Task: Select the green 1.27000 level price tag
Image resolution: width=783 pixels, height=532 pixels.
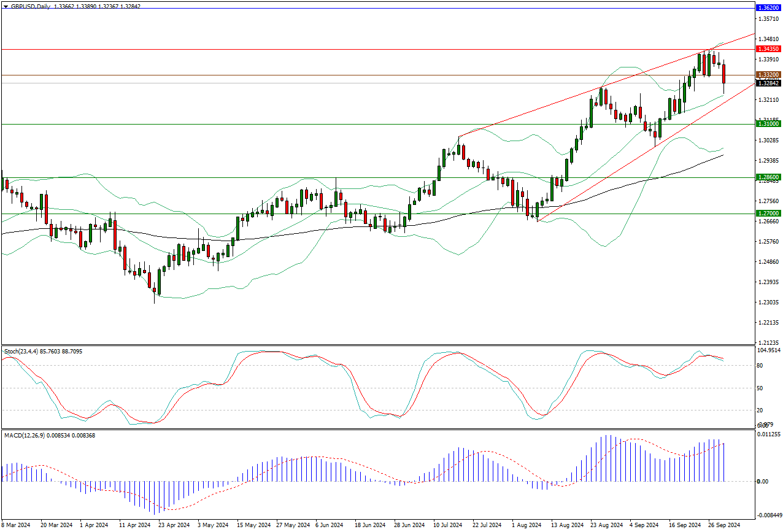Action: 768,214
